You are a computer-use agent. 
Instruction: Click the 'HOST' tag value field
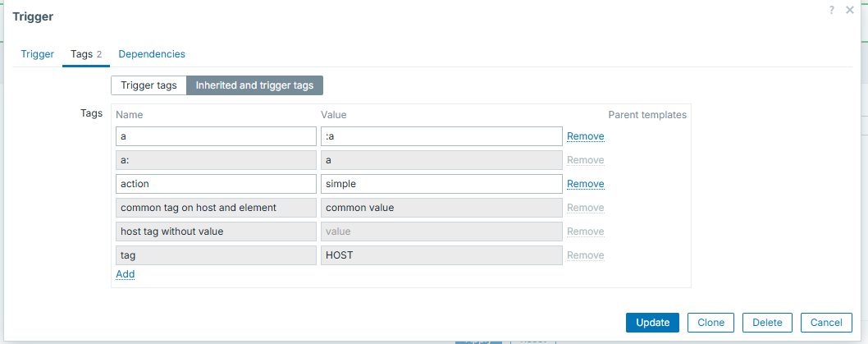click(x=441, y=255)
